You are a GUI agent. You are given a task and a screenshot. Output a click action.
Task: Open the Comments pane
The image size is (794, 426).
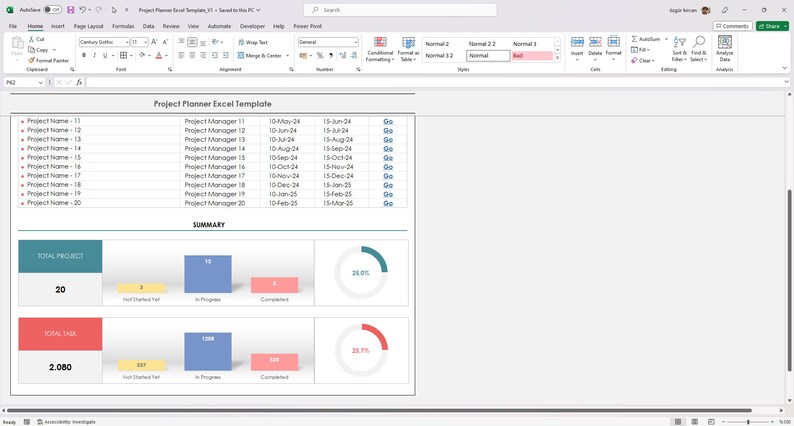pyautogui.click(x=732, y=26)
